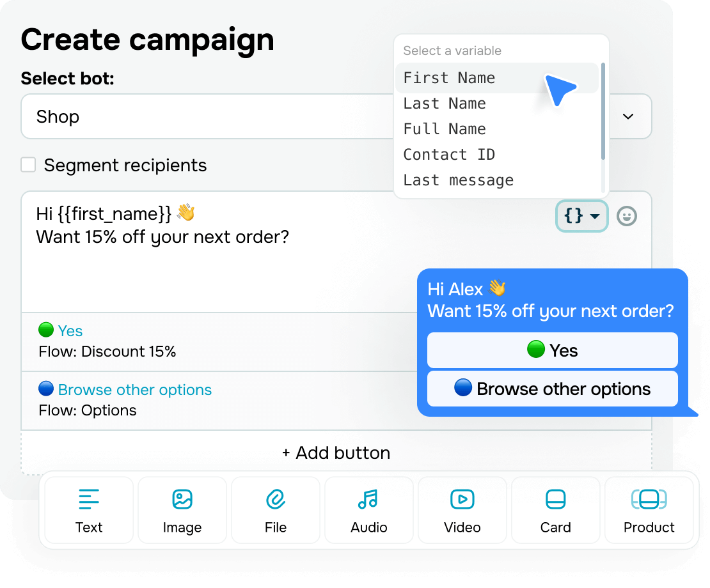The width and height of the screenshot is (710, 588).
Task: Edit the Browse other options link
Action: coord(135,390)
